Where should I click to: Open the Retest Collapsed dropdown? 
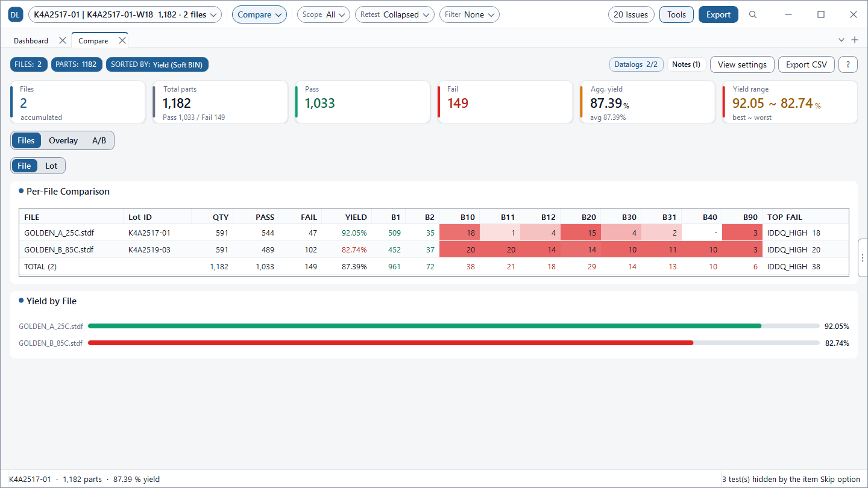[395, 15]
